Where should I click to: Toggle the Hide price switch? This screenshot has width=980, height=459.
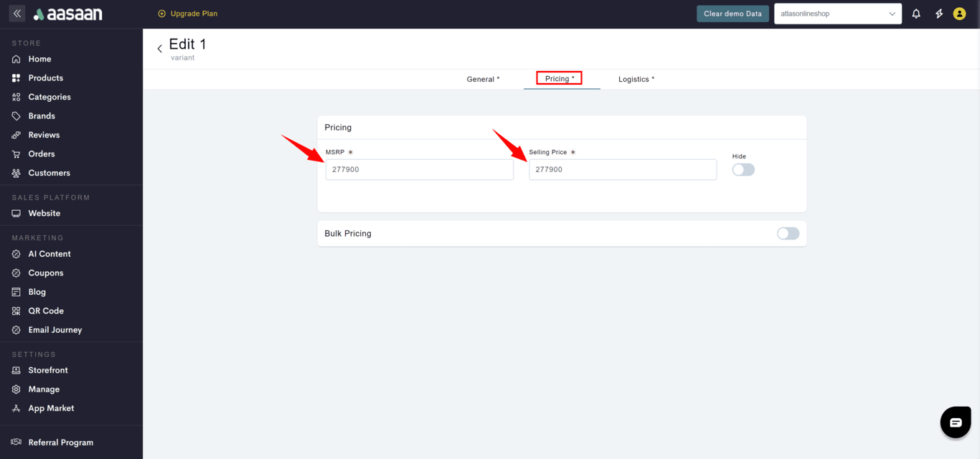coord(743,170)
